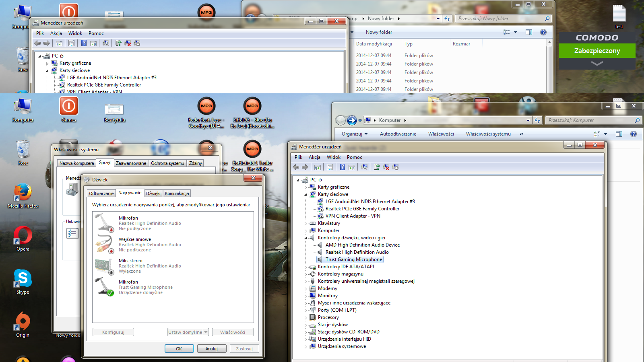Select AMD High Definition Audio Device
This screenshot has height=362, width=644.
[363, 245]
